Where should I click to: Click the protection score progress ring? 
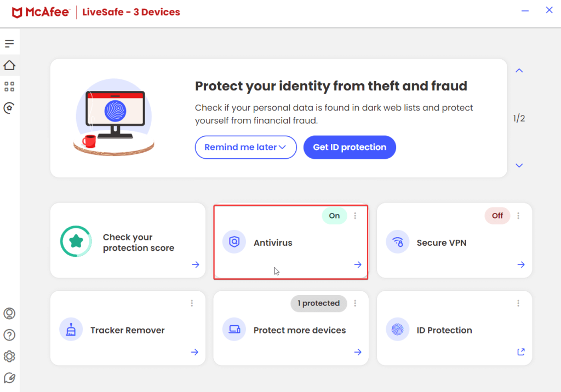(76, 241)
